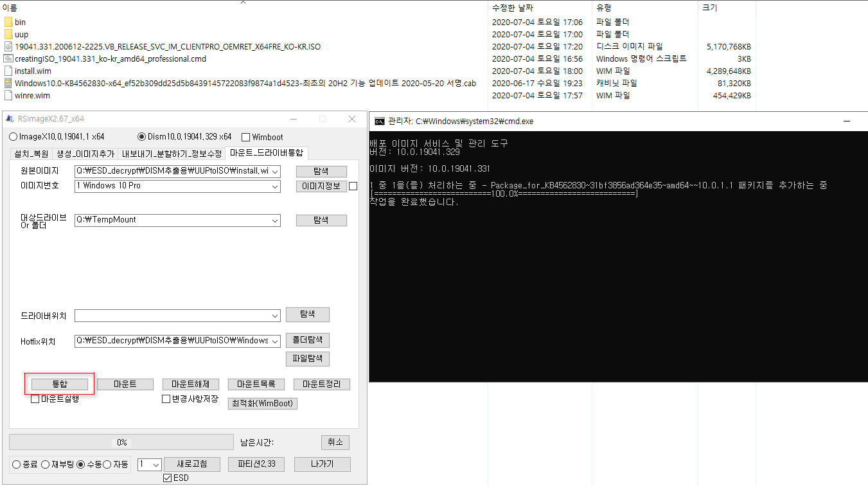Click 작업을 완료했습니다. line in cmd window
This screenshot has height=486, width=868.
pyautogui.click(x=414, y=202)
